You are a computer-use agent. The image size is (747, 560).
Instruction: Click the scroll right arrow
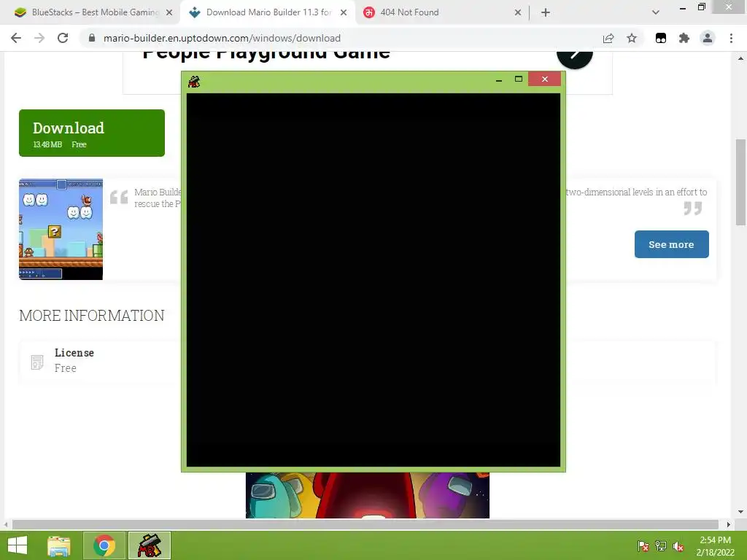pyautogui.click(x=729, y=524)
